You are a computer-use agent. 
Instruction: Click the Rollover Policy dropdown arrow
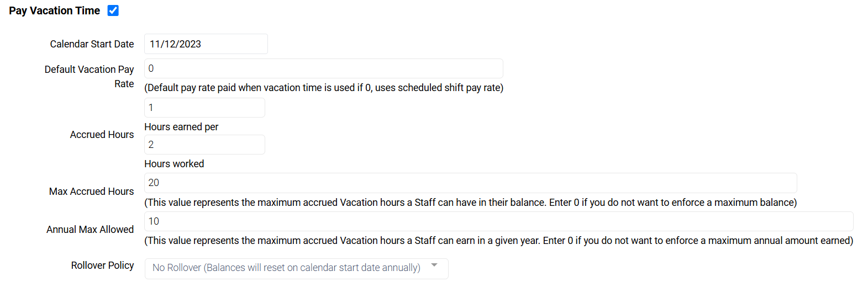(434, 265)
